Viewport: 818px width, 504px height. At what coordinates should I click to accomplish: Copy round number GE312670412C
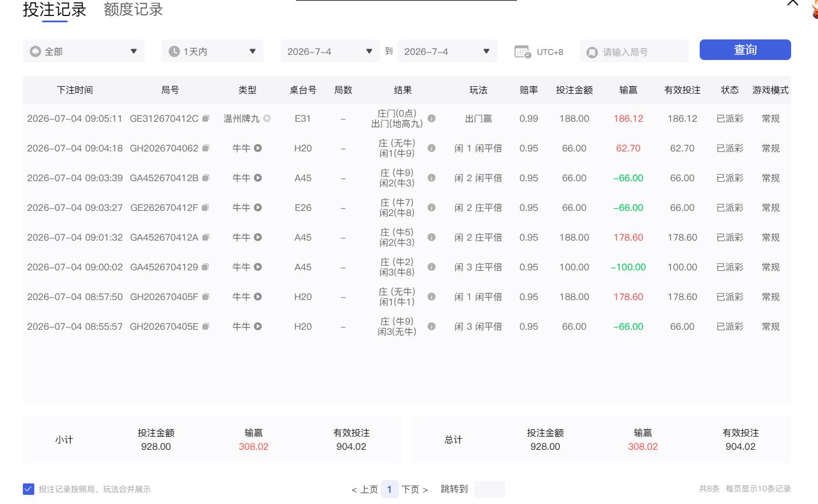tap(206, 118)
